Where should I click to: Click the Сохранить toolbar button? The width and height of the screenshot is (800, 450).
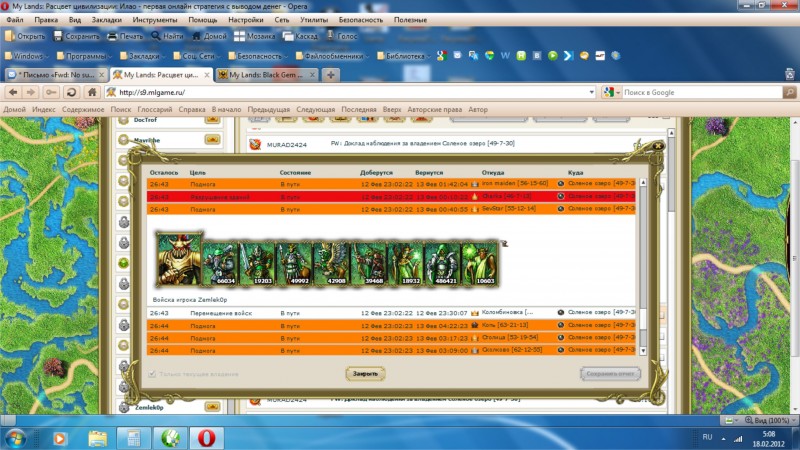pos(77,36)
